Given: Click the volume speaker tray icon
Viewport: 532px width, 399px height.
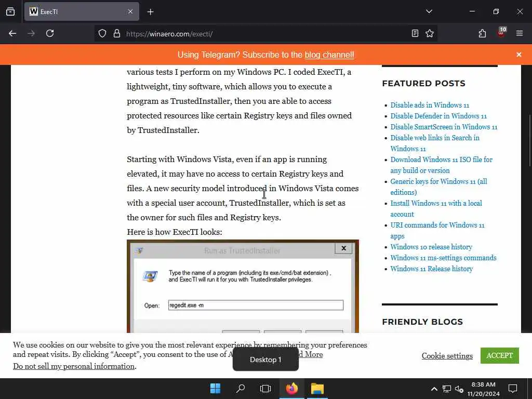Looking at the screenshot, I should (459, 389).
